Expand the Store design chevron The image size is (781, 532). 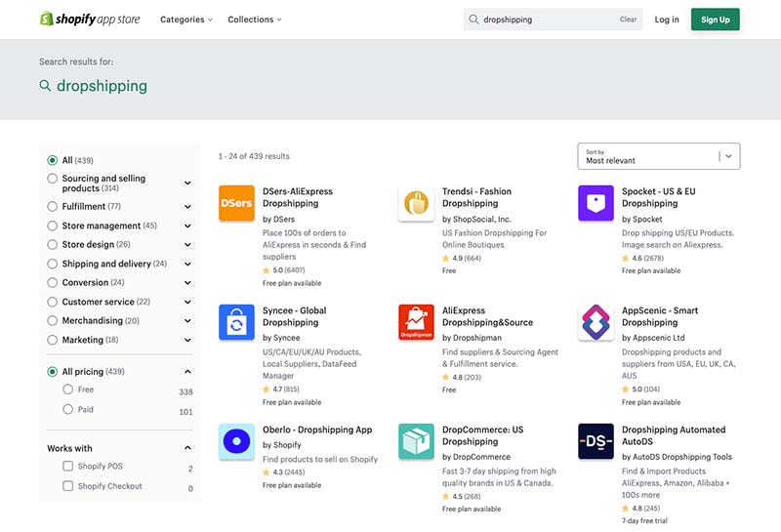(x=187, y=245)
